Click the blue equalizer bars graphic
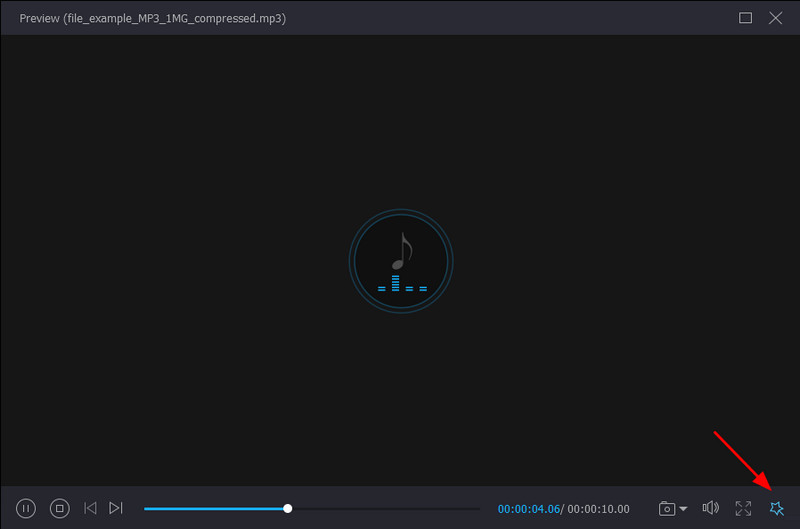 pos(402,286)
